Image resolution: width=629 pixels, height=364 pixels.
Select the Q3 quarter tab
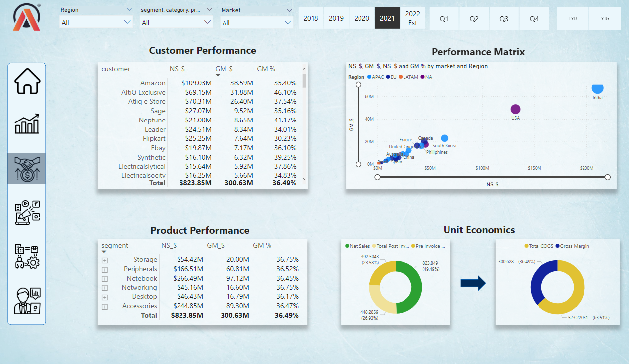(x=504, y=18)
